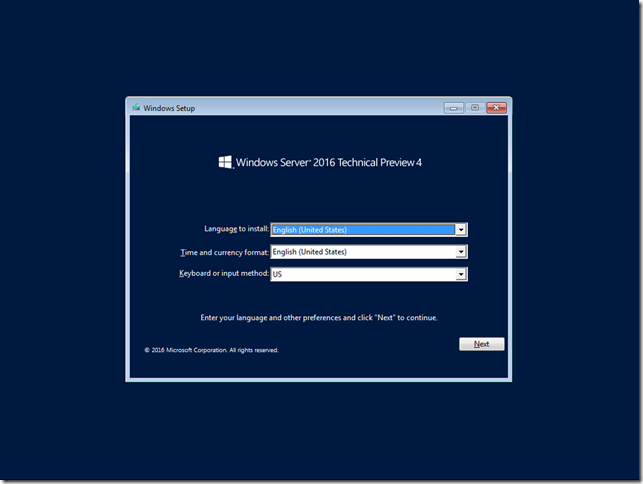Click the 'Keyboard or input method:' label

[x=224, y=273]
